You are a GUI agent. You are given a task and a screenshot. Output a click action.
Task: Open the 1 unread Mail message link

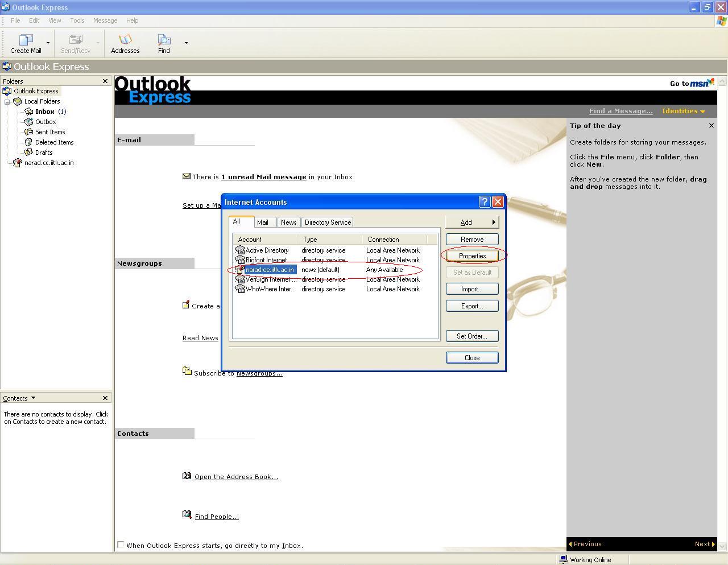click(264, 177)
